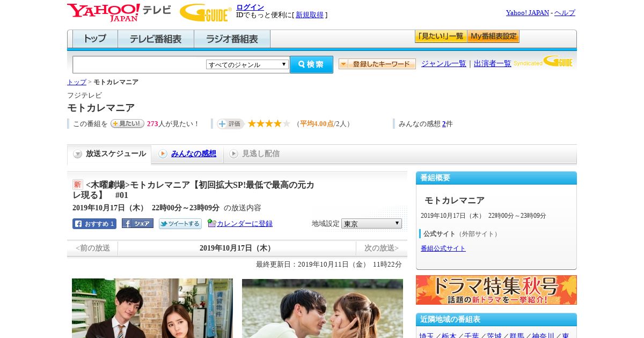
Task: Click the G-GUIDE logo in header
Action: coord(206,12)
